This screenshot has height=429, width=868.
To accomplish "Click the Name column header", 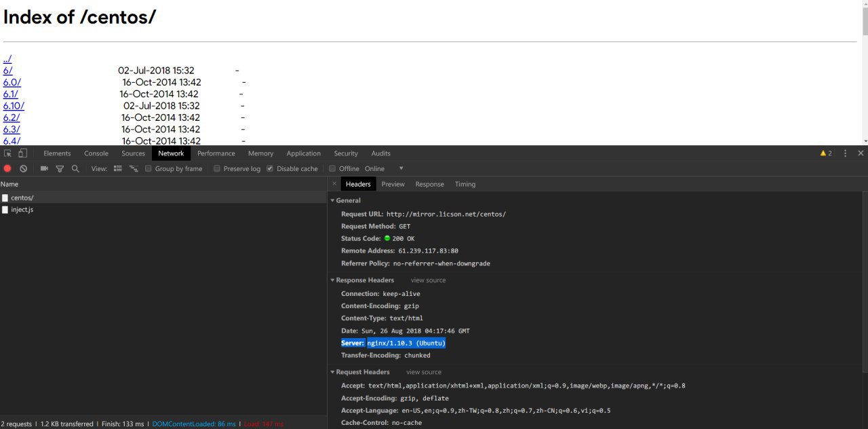I will (163, 184).
